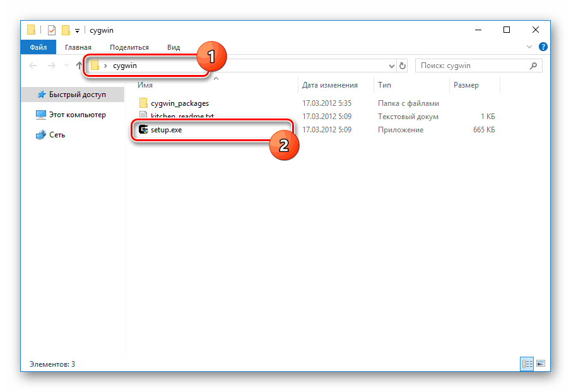Sort by the Тип column header
The image size is (571, 392).
[384, 85]
